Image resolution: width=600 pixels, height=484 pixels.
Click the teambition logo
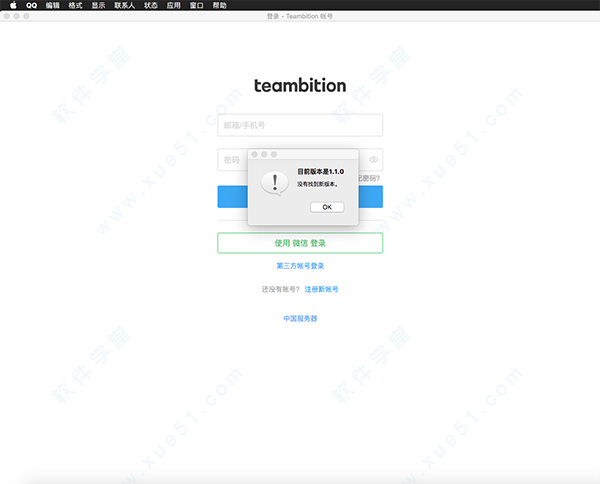click(300, 86)
